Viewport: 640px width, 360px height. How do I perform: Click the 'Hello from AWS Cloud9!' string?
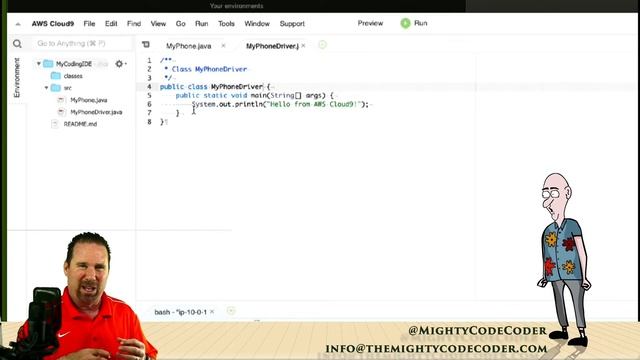314,104
